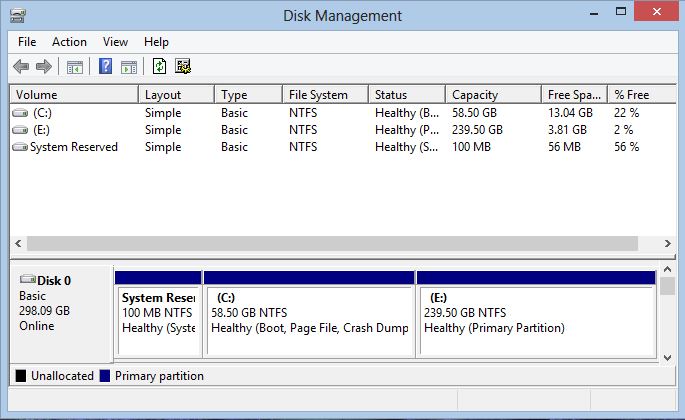Open the File menu
The image size is (685, 420).
27,42
